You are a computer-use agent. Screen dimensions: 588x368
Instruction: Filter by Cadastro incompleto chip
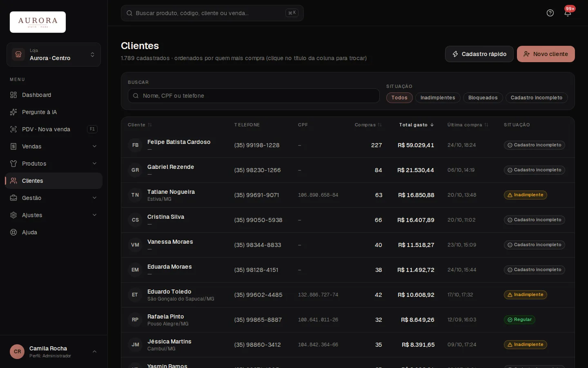point(537,98)
